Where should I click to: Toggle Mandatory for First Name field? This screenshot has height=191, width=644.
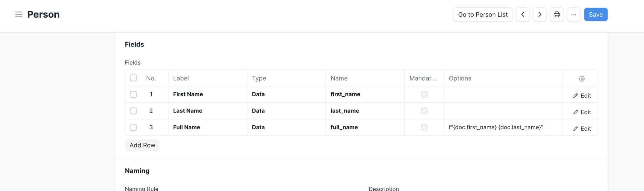click(424, 94)
